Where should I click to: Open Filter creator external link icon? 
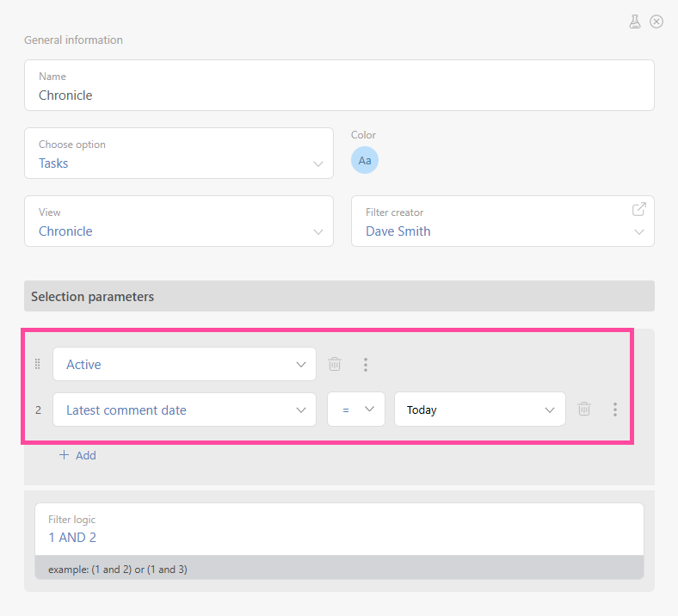pos(638,209)
